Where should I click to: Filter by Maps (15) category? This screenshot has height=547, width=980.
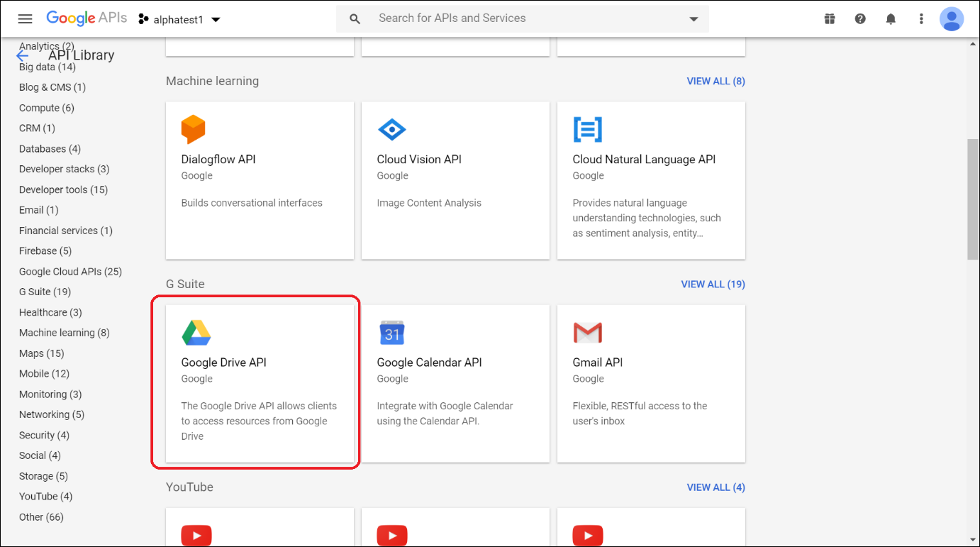pyautogui.click(x=41, y=353)
